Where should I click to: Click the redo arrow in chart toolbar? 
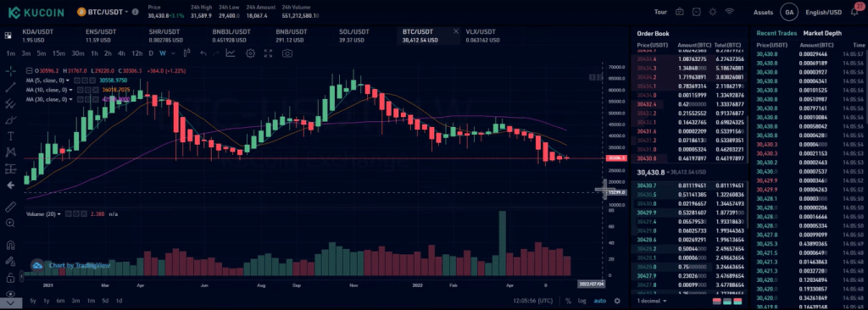pos(216,53)
